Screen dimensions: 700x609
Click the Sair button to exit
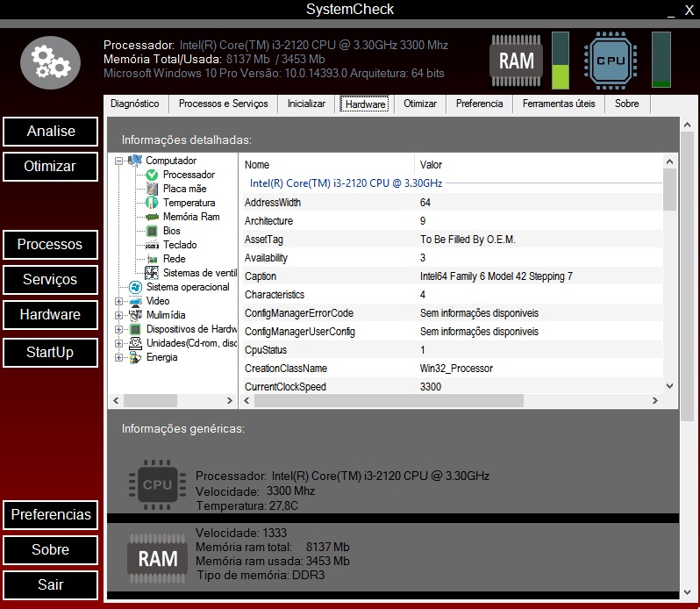(51, 585)
